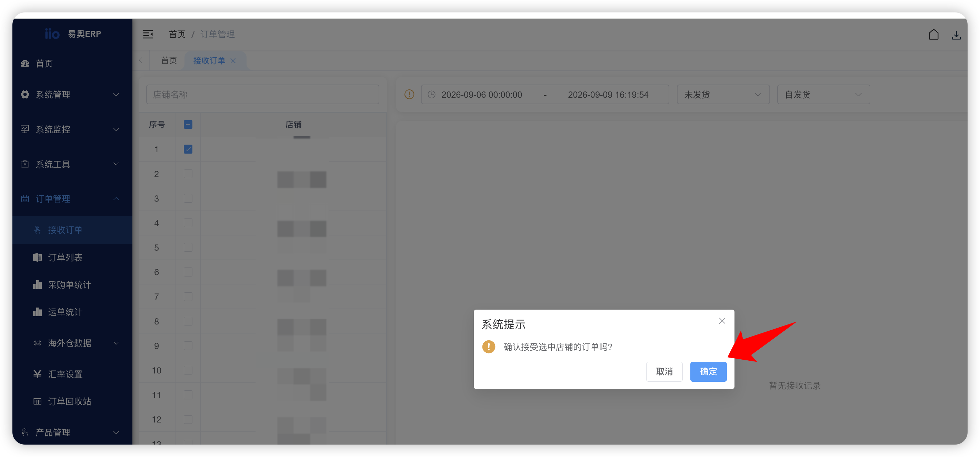Viewport: 980px width, 457px height.
Task: Click the 店铺名称 search input field
Action: pyautogui.click(x=262, y=95)
